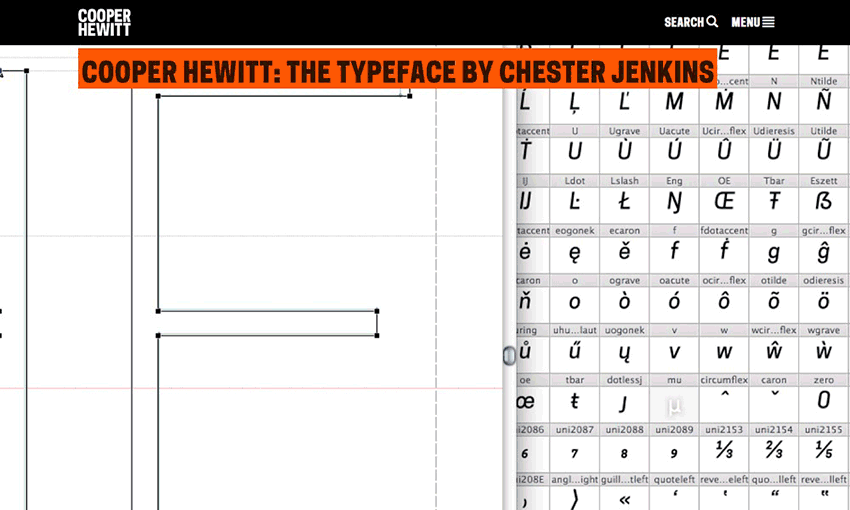Select the M glyph cell
This screenshot has height=510, width=850.
coord(674,101)
